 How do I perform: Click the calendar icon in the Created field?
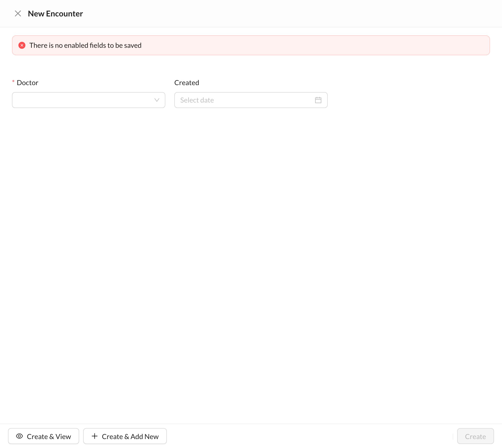tap(318, 100)
